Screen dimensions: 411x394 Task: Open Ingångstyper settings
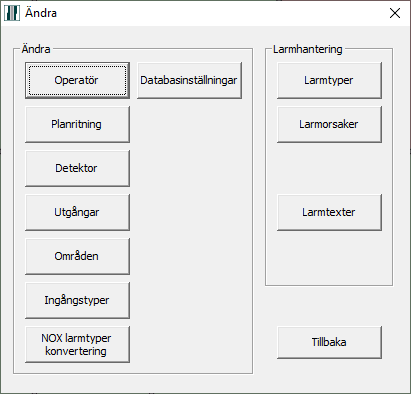tap(77, 300)
